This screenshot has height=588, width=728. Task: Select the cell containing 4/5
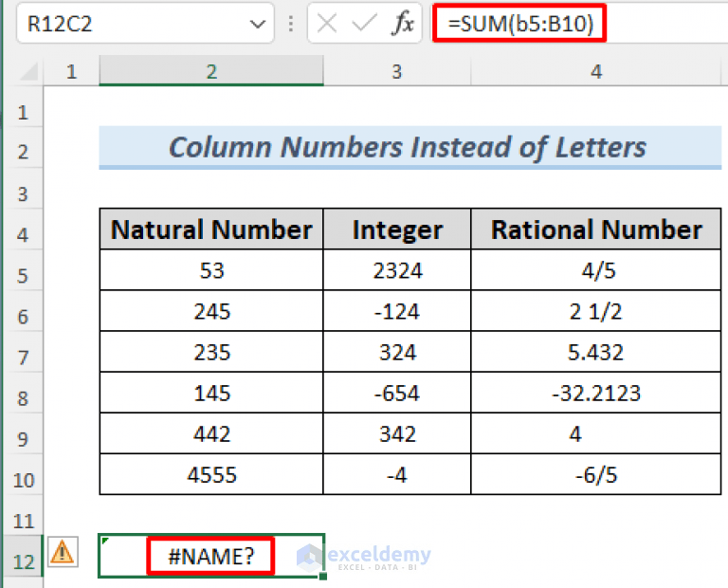596,270
